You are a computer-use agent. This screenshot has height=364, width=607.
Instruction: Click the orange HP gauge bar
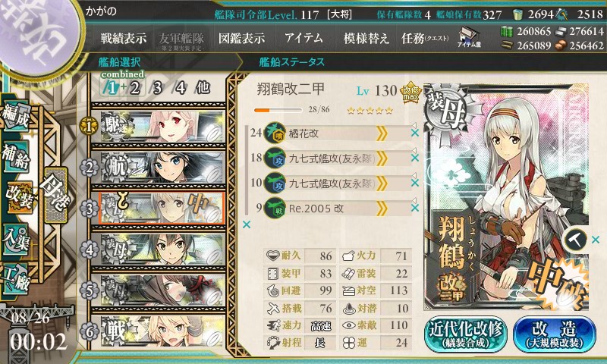coord(278,110)
